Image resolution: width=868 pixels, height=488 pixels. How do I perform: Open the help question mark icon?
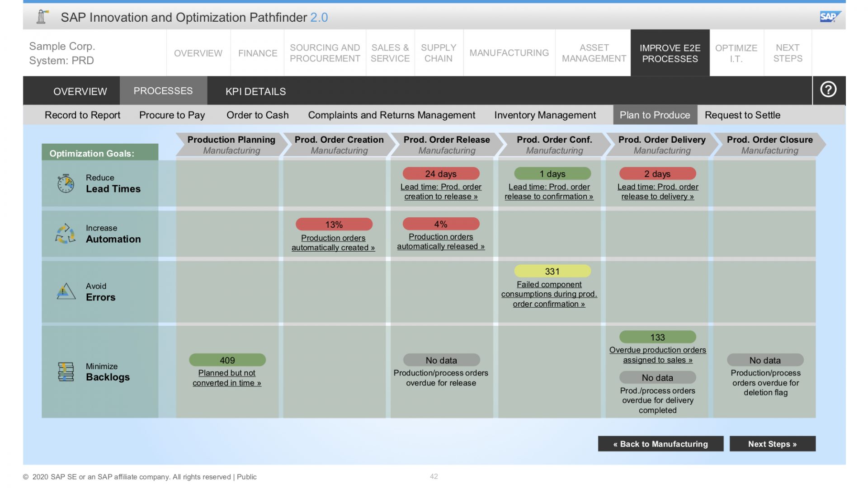[x=828, y=89]
